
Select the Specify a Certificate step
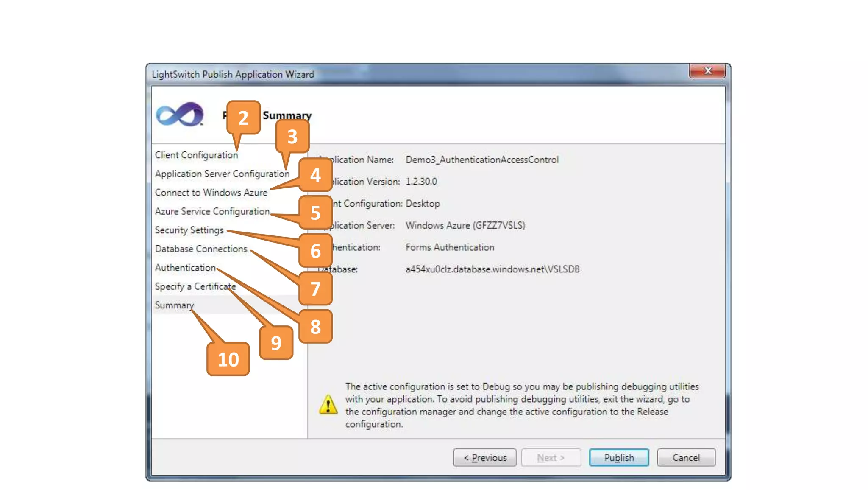tap(195, 286)
